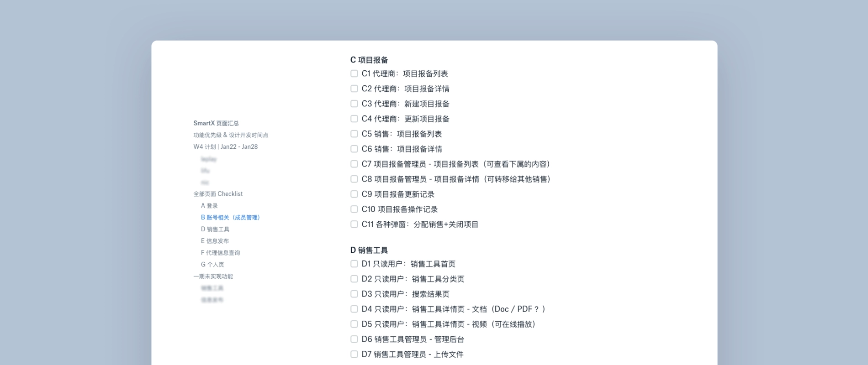This screenshot has height=365, width=868.
Task: Go to W4 计划 | Jan22 - Jan28
Action: [225, 147]
